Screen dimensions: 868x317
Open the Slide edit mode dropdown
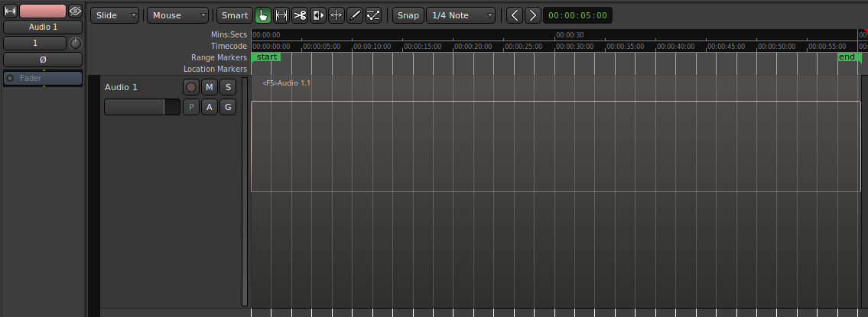(115, 15)
